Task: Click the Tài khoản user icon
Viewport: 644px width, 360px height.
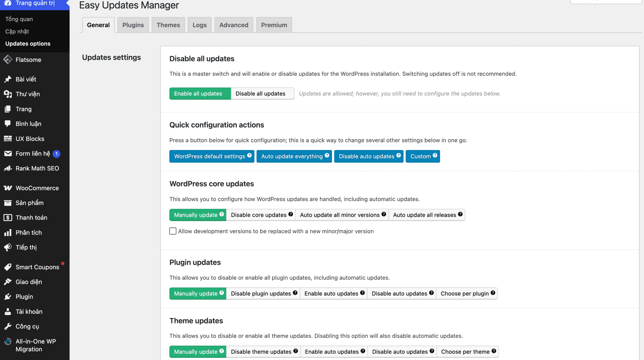Action: coord(8,312)
